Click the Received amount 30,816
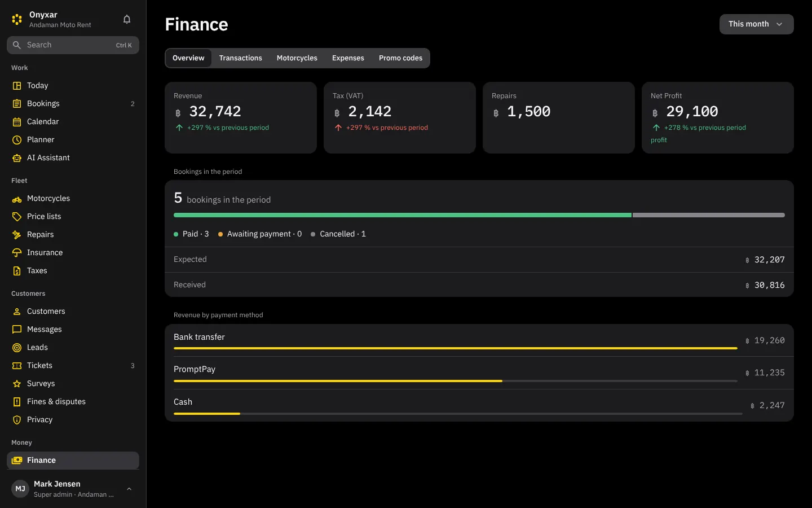 (x=769, y=285)
